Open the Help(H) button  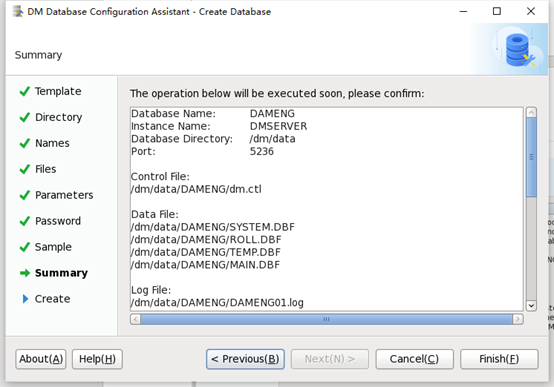[97, 359]
